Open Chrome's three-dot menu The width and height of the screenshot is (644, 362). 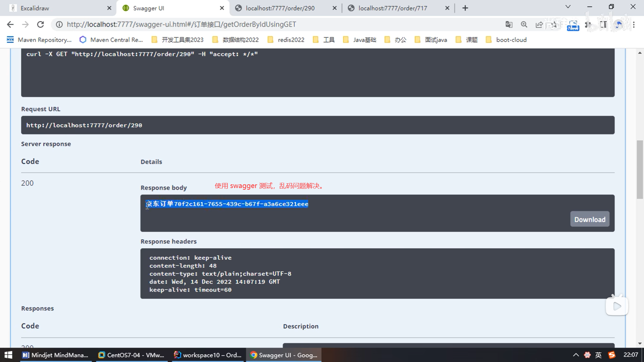(x=634, y=24)
